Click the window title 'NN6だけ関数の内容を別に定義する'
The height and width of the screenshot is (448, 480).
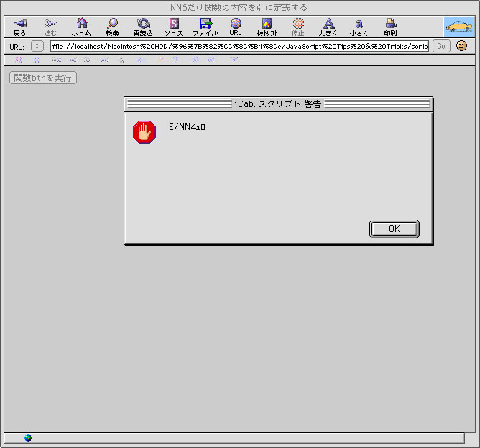239,8
